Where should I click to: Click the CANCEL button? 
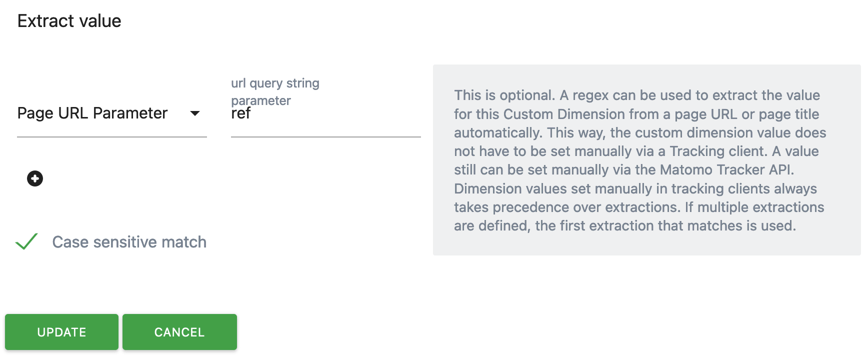(179, 332)
